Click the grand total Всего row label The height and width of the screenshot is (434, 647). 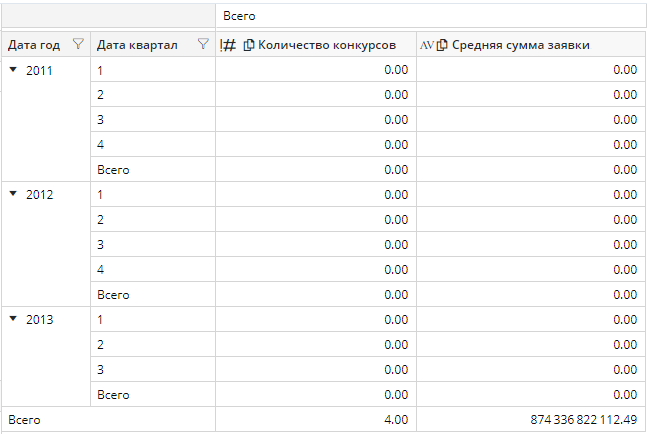pyautogui.click(x=24, y=420)
